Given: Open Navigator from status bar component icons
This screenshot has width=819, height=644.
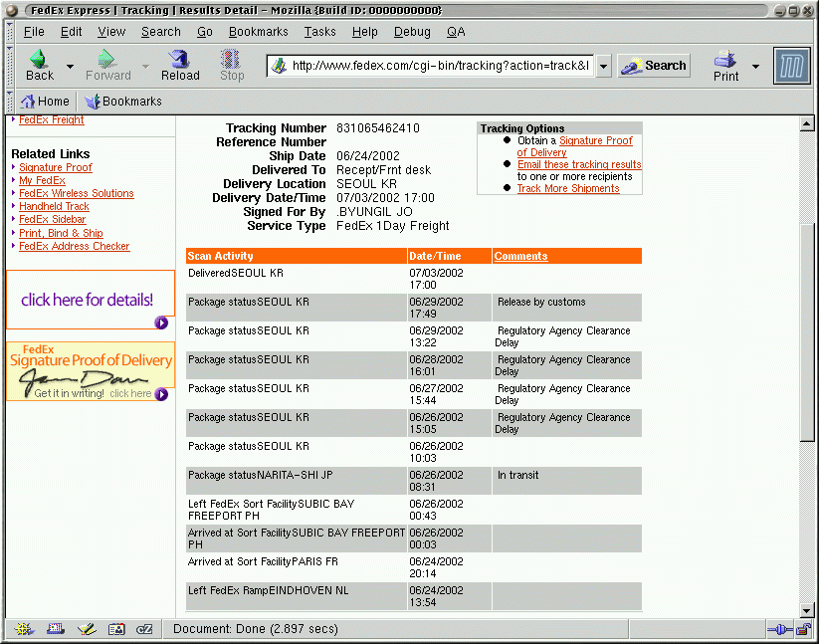Looking at the screenshot, I should click(x=24, y=629).
